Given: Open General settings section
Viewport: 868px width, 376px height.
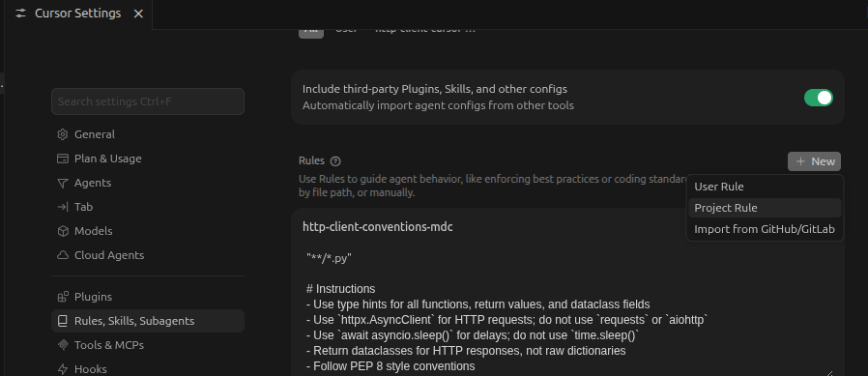Looking at the screenshot, I should click(x=148, y=134).
